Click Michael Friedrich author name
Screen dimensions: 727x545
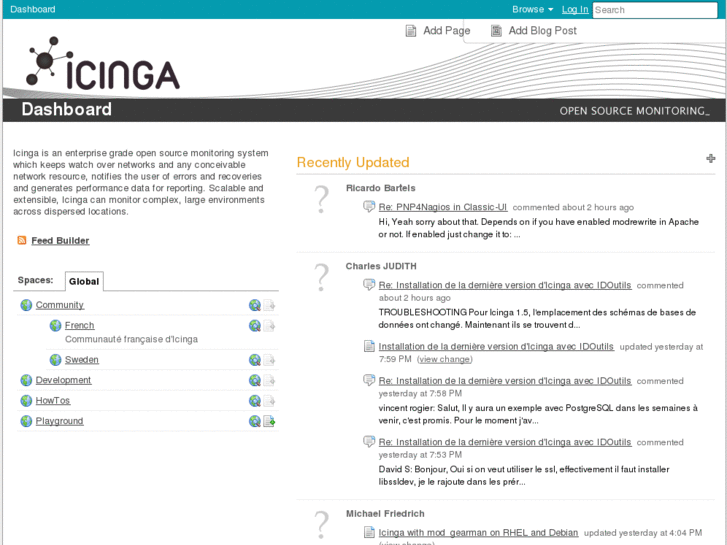[x=385, y=513]
